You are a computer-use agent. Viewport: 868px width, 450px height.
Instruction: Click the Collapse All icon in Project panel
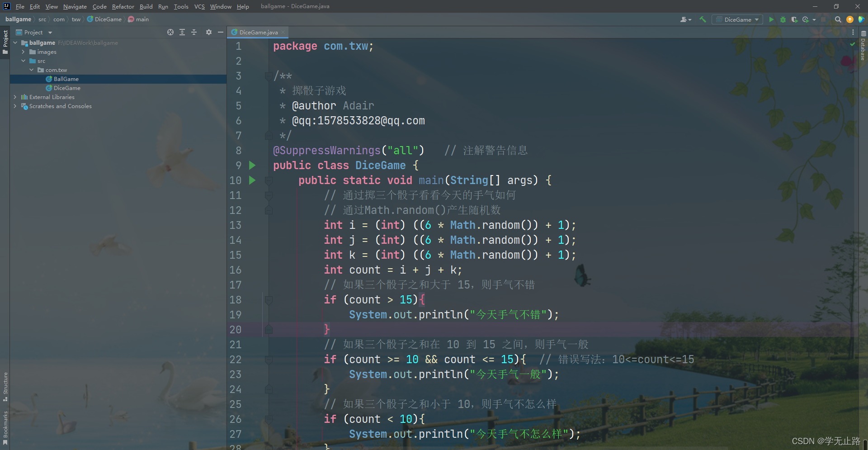[194, 32]
